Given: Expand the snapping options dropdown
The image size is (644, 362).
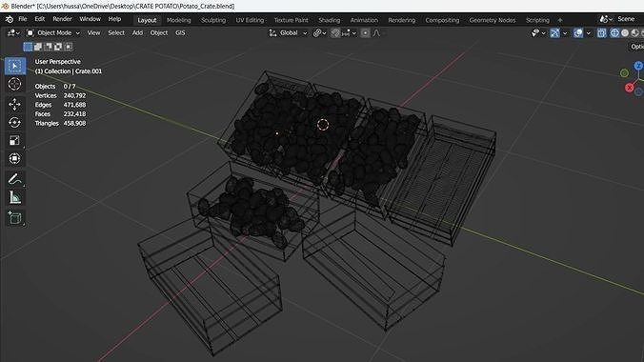Looking at the screenshot, I should click(349, 33).
